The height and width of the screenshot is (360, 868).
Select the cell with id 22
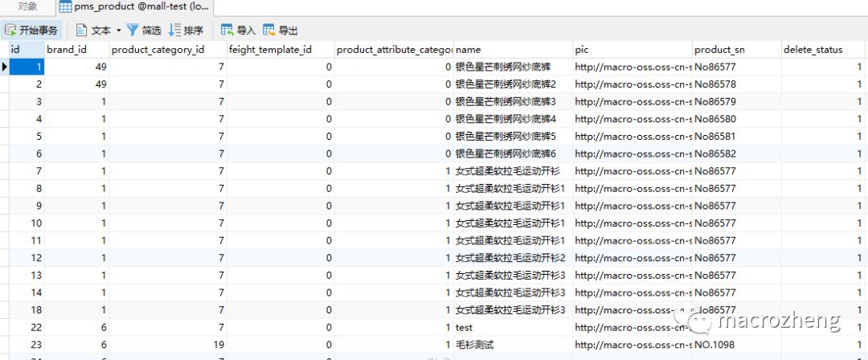pyautogui.click(x=27, y=327)
